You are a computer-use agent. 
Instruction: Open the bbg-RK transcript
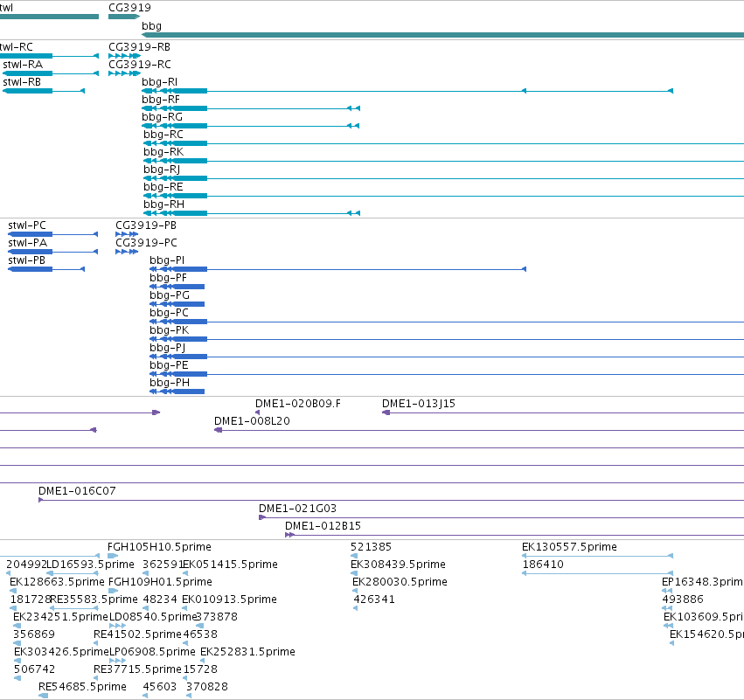pos(443,162)
